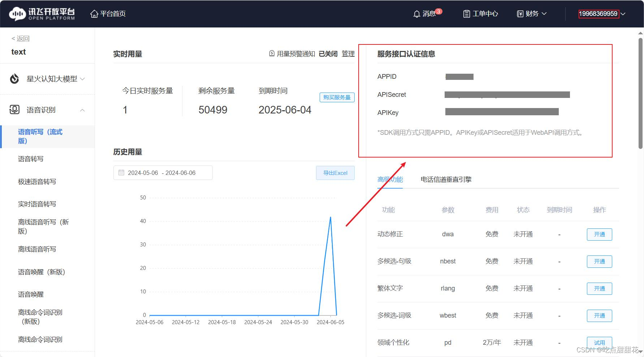
Task: Open the 消息 notification bell
Action: [417, 14]
